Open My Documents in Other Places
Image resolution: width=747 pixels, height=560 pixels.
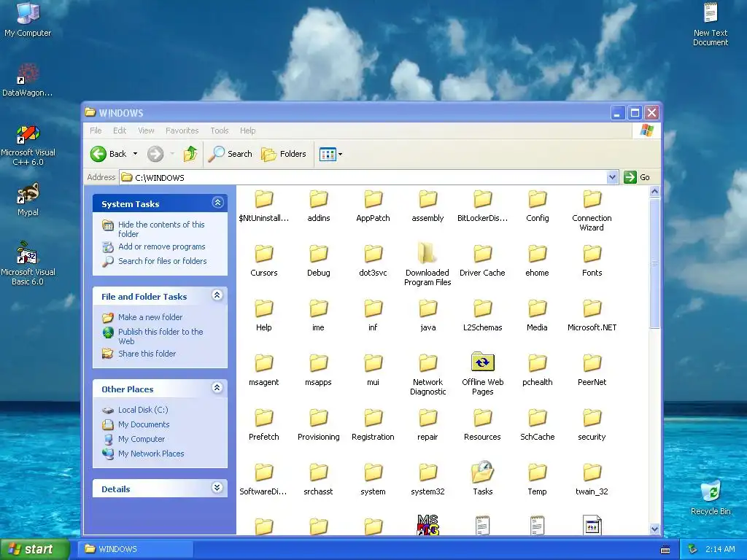(144, 424)
